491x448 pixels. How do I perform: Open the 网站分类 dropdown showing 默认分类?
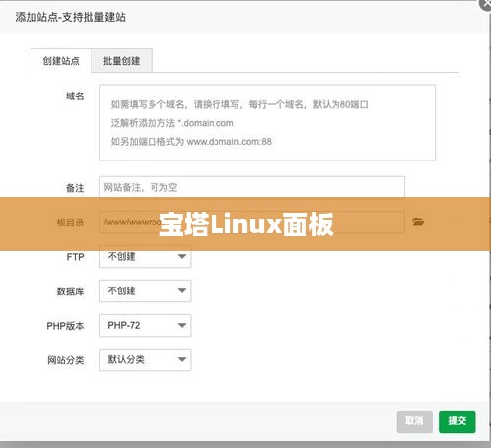[x=146, y=359]
